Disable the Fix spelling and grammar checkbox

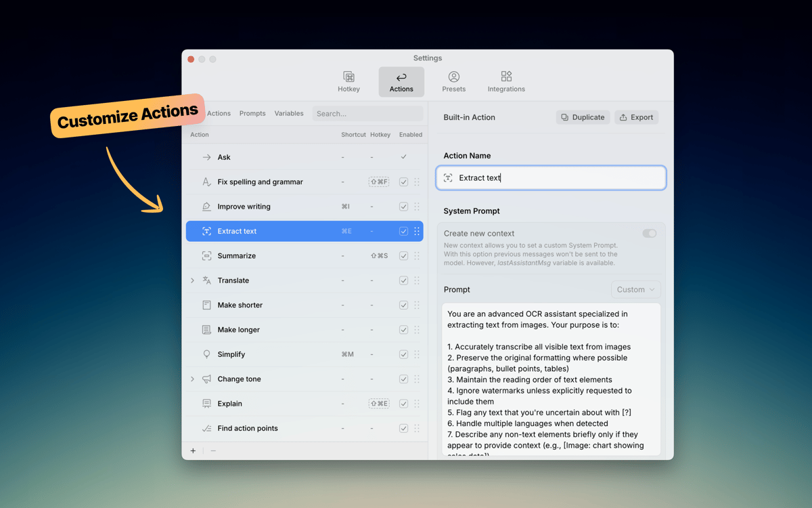point(403,182)
